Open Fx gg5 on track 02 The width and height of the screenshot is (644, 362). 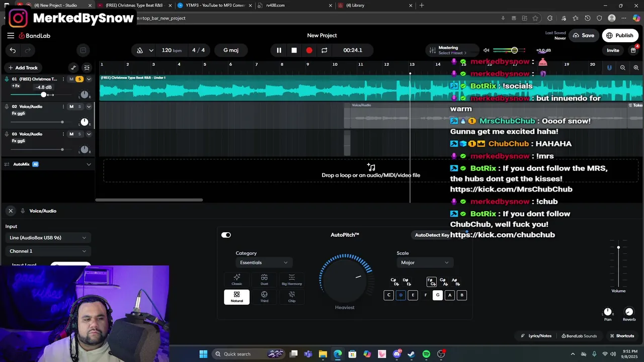(18, 114)
